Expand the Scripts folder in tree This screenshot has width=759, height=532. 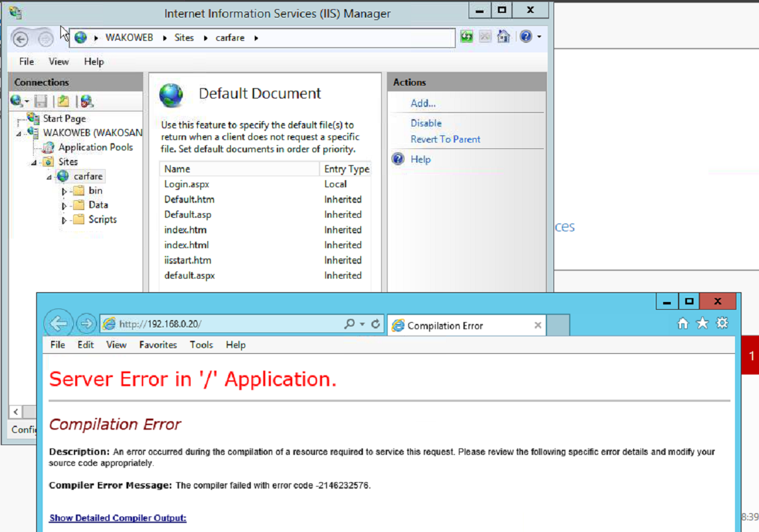64,220
